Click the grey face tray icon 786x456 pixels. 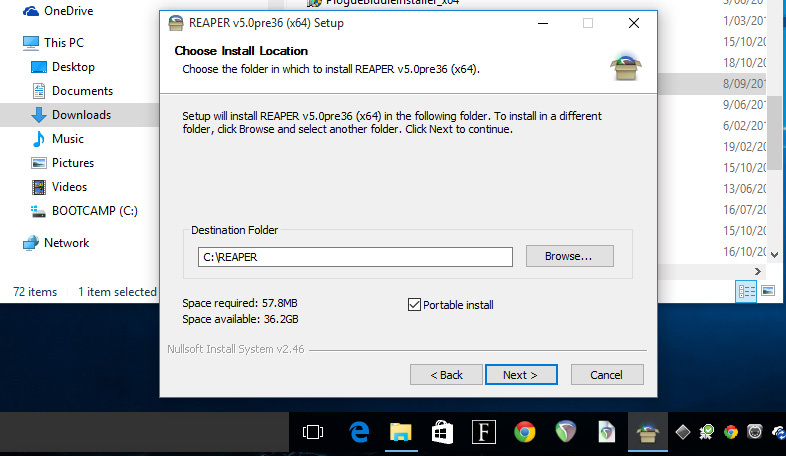tap(754, 431)
